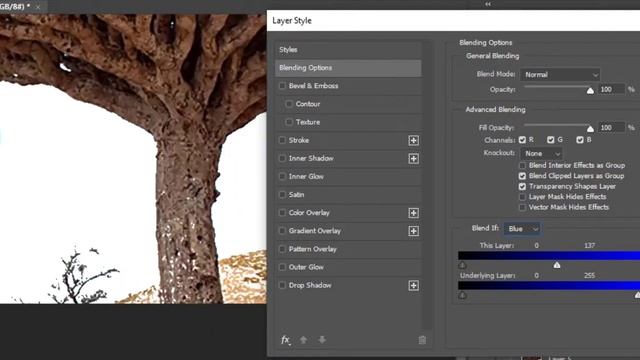
Task: Select Styles in the left list
Action: point(348,50)
